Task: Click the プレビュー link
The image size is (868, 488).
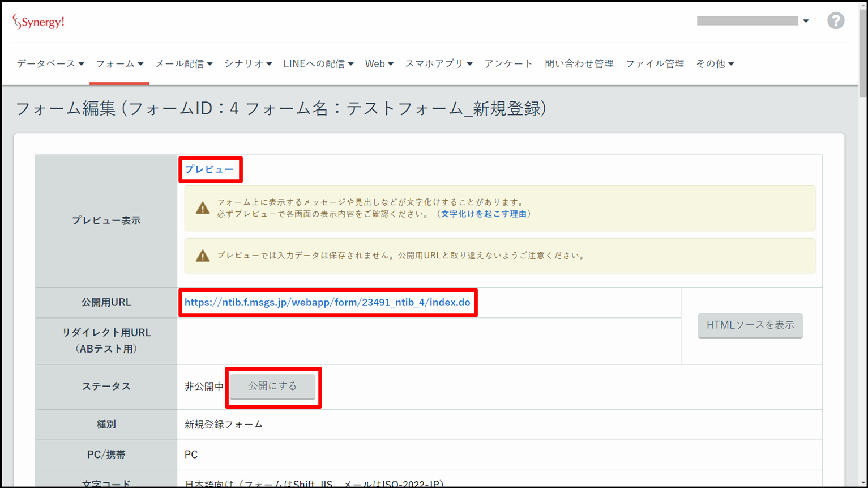Action: point(209,169)
